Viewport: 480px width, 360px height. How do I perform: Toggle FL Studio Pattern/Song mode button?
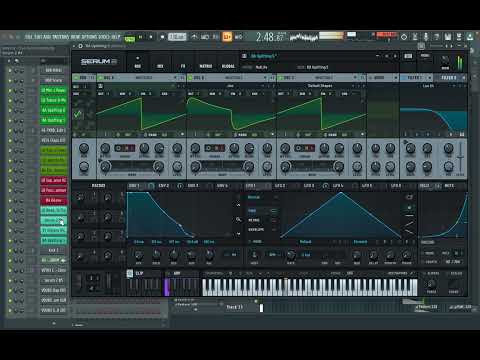[x=129, y=38]
